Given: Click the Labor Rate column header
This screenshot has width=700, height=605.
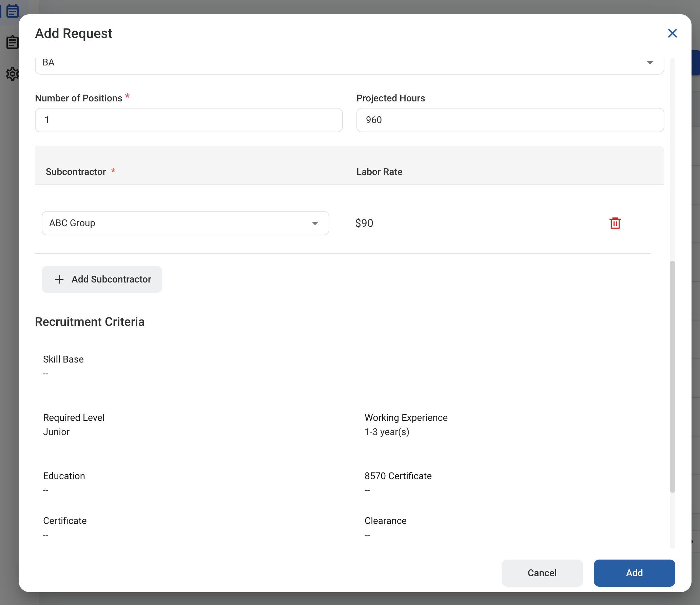Looking at the screenshot, I should [x=379, y=172].
